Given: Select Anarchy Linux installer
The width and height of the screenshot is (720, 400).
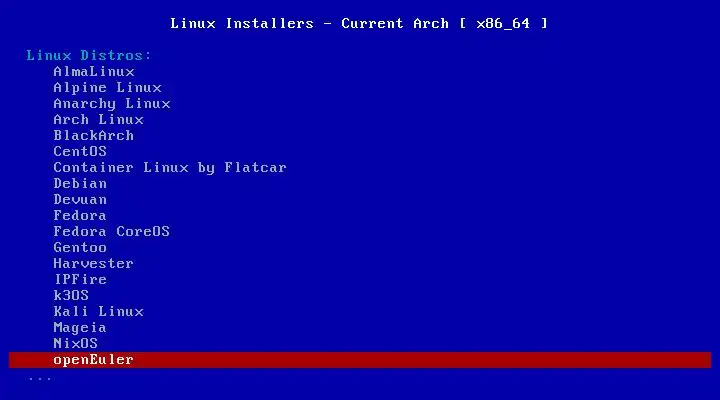Looking at the screenshot, I should point(112,104).
